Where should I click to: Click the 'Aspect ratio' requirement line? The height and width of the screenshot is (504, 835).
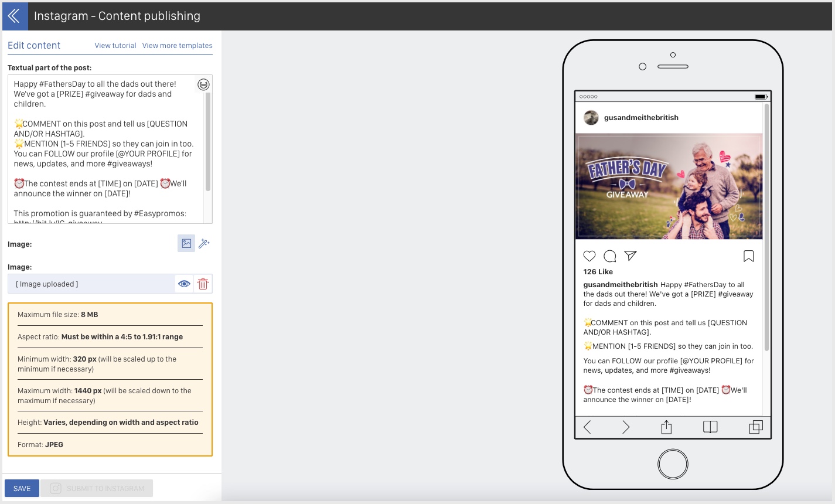(x=100, y=337)
